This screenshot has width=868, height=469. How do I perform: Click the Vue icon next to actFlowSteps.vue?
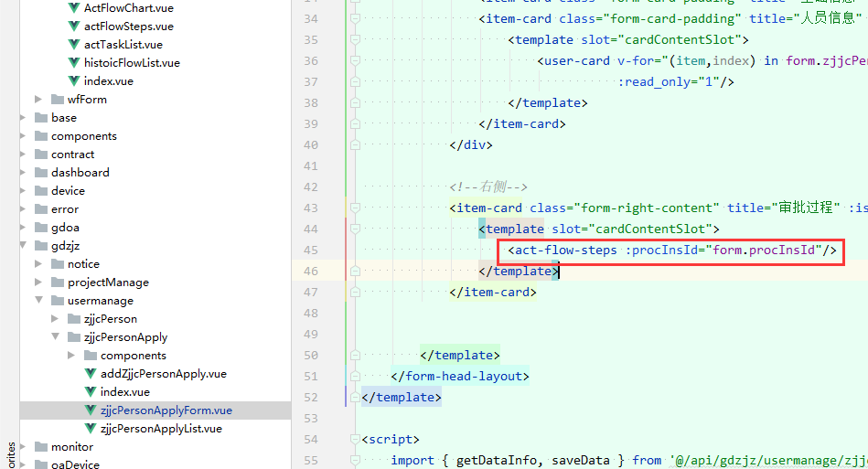[74, 27]
